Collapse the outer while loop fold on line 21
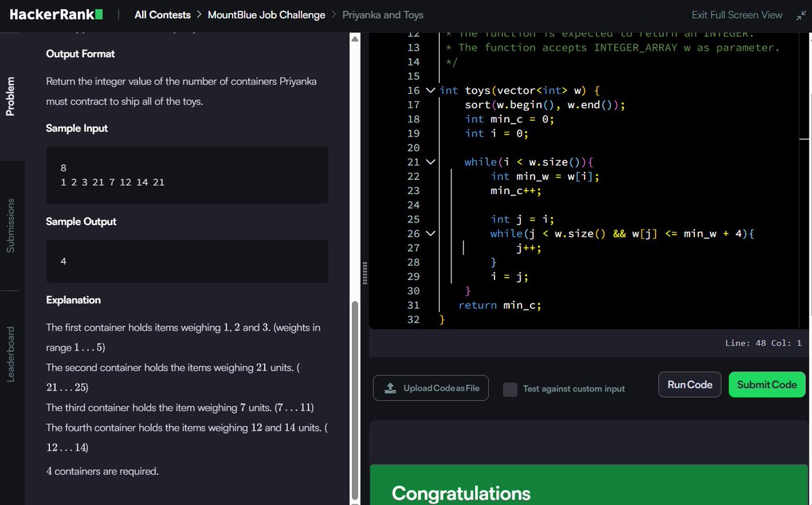The height and width of the screenshot is (505, 812). click(431, 162)
